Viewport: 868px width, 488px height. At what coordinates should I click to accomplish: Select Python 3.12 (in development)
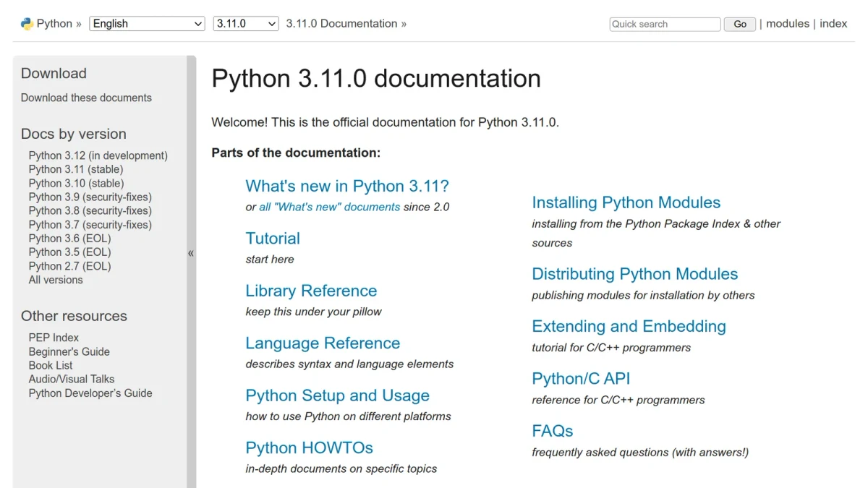click(98, 155)
